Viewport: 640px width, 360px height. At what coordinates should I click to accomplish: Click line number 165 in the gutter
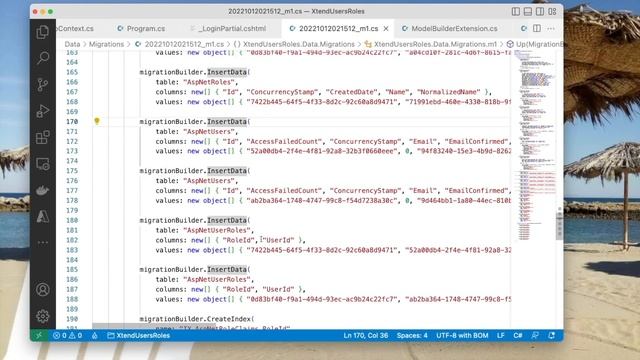point(72,72)
